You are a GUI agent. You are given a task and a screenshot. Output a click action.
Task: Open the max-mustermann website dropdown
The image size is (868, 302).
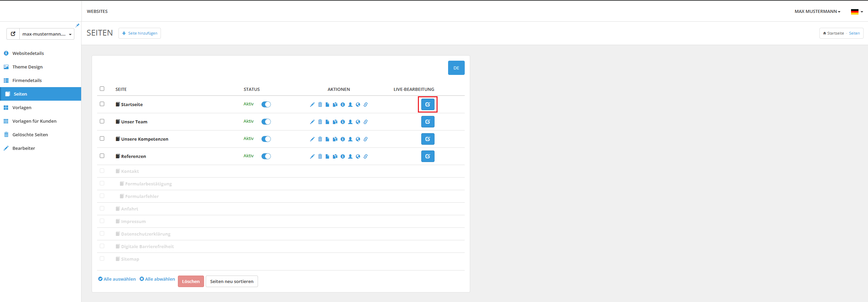point(47,34)
